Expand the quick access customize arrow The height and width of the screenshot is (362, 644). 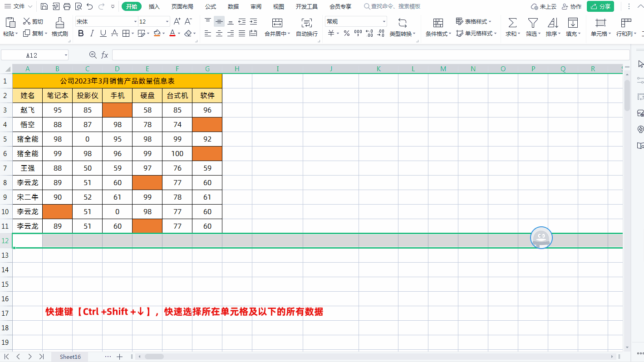pos(113,6)
